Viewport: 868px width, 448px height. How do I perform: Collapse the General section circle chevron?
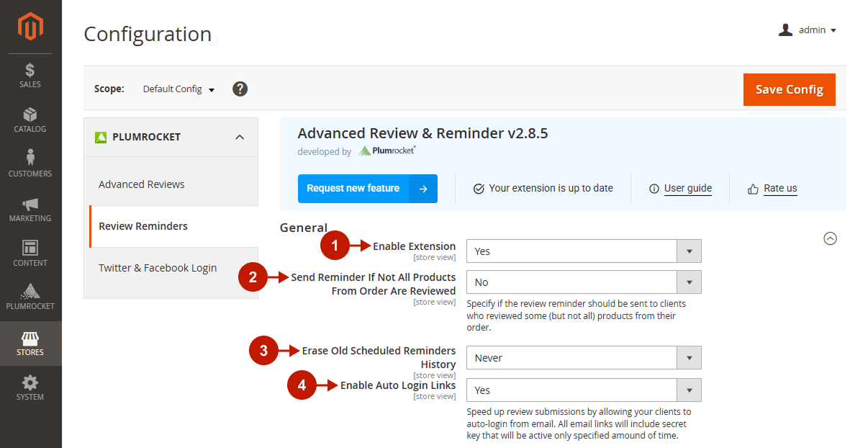coord(830,238)
